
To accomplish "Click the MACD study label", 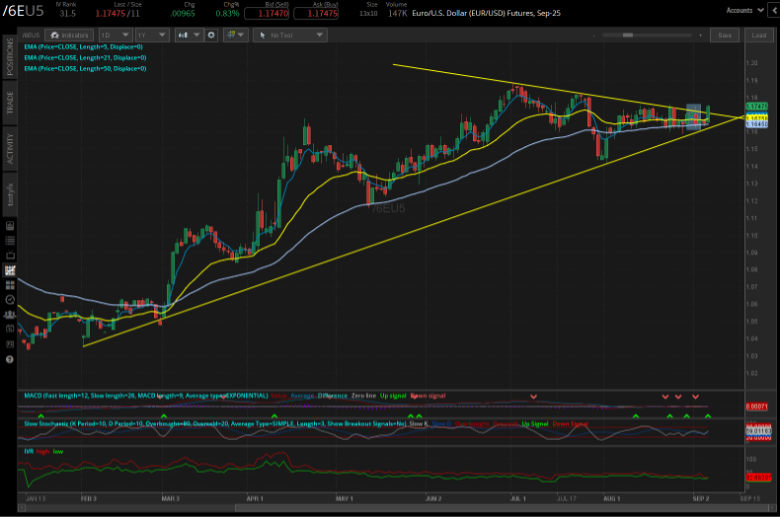I will coord(146,396).
